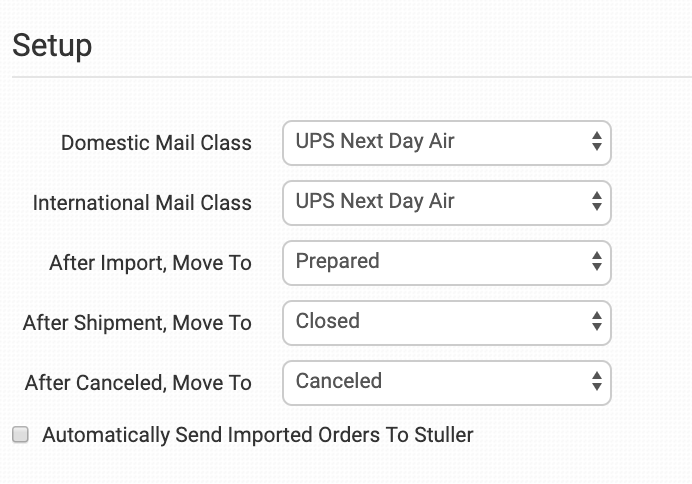This screenshot has height=484, width=692.
Task: Click the International Mail Class label
Action: [x=142, y=203]
